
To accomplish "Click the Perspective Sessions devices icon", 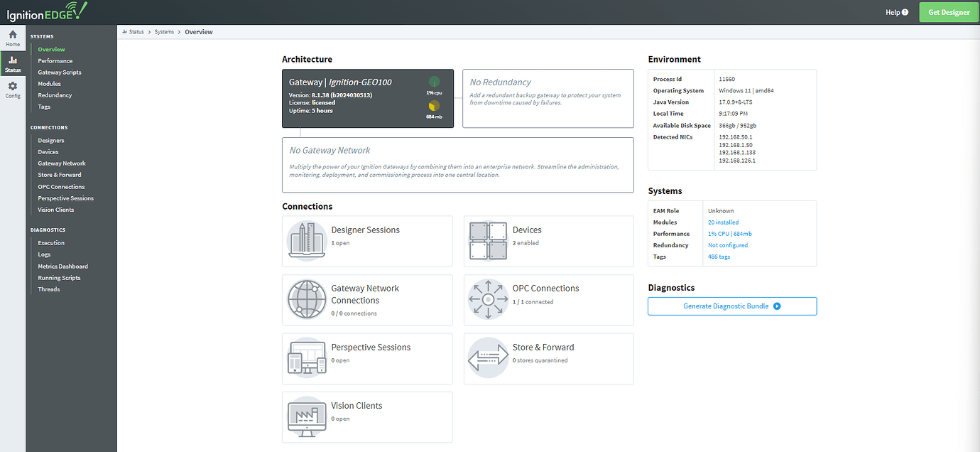I will click(305, 358).
